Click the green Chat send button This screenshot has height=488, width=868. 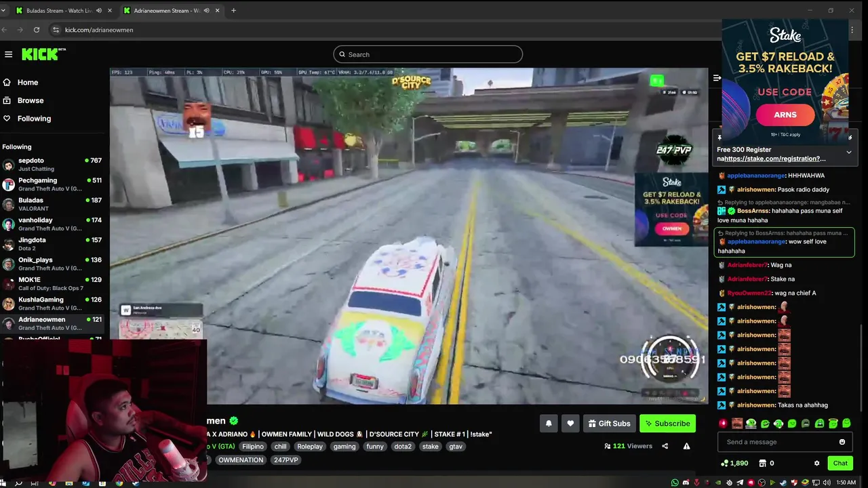pyautogui.click(x=840, y=464)
